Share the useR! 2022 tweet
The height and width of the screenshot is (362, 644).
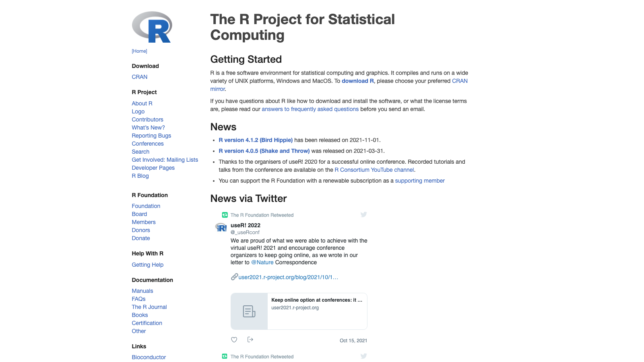click(250, 340)
